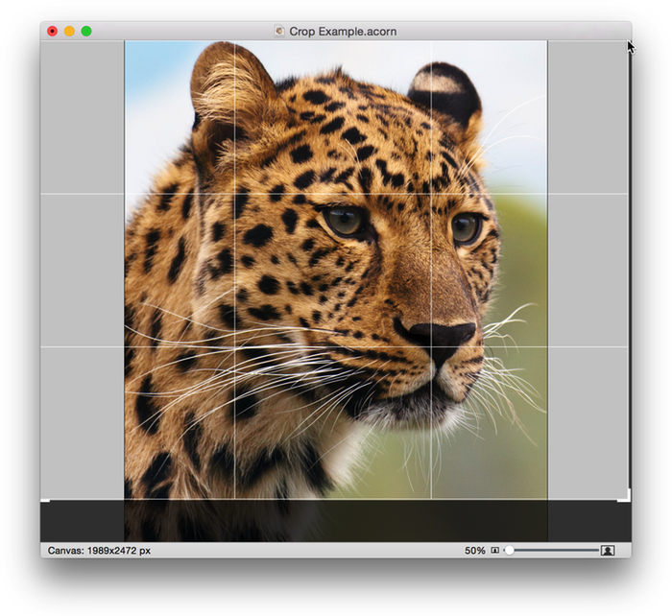
Task: Minimize the window with the yellow button
Action: click(x=69, y=32)
